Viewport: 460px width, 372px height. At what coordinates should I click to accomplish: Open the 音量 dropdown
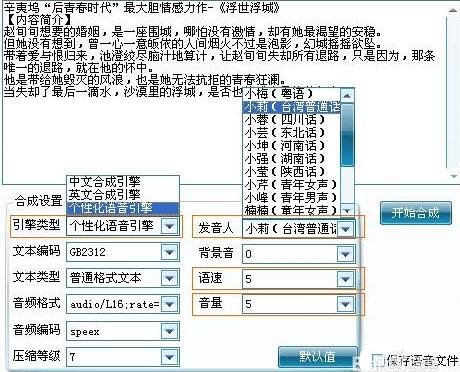(x=345, y=304)
